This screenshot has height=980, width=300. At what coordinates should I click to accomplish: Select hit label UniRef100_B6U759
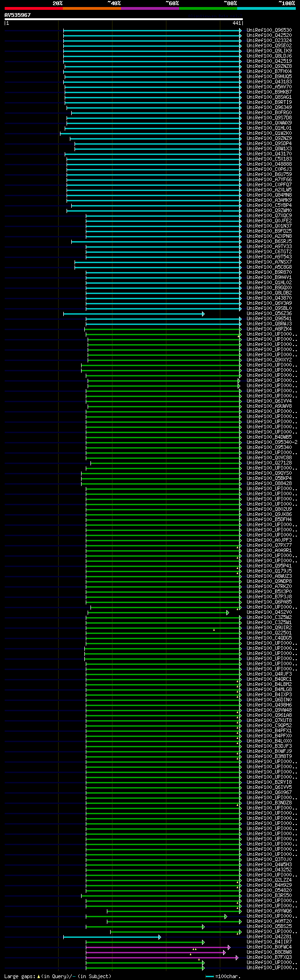(269, 175)
